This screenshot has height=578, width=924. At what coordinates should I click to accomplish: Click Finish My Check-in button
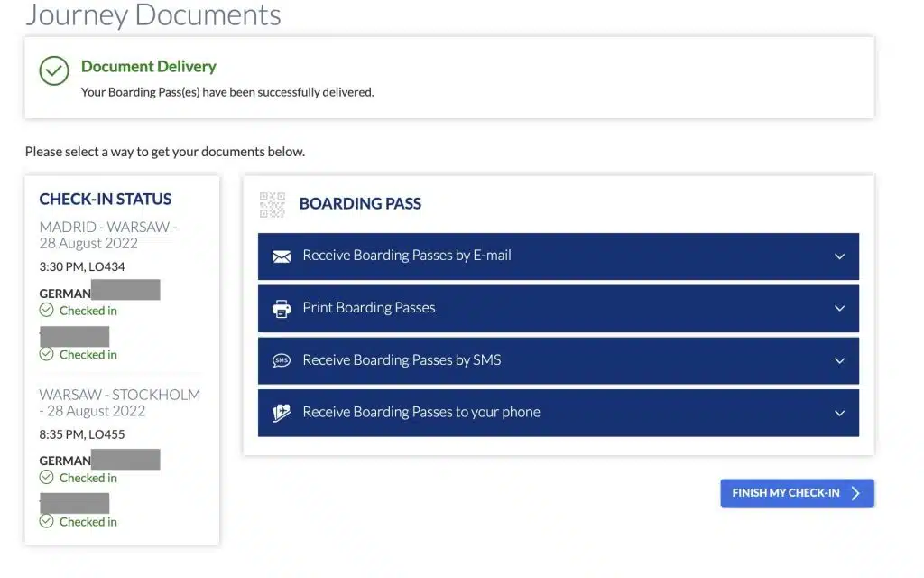coord(797,493)
